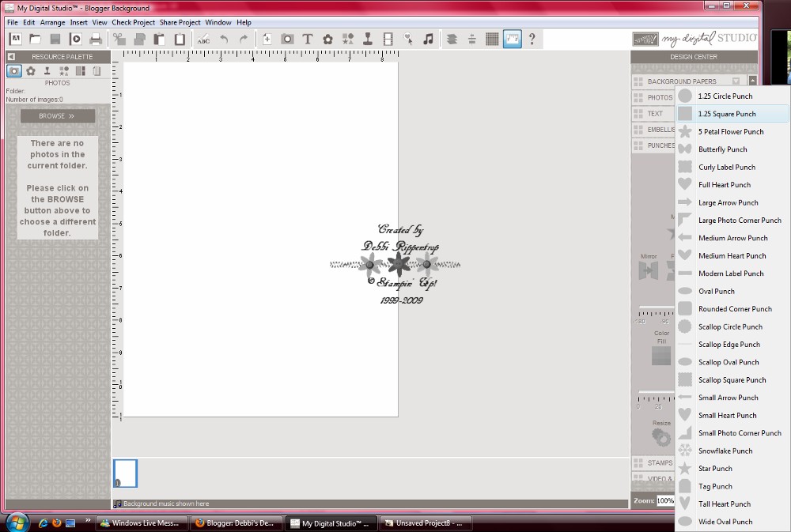Click the music note icon
The width and height of the screenshot is (791, 532).
(x=428, y=39)
